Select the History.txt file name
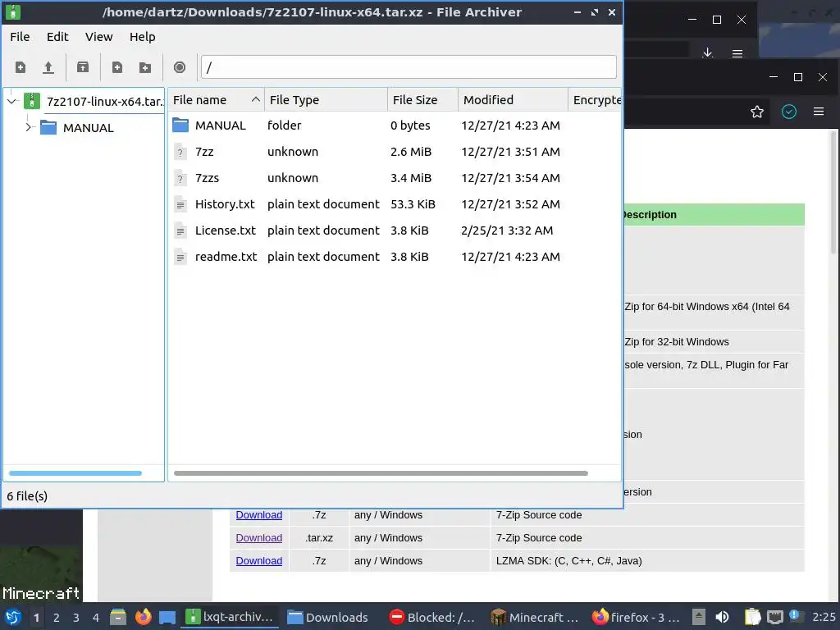The width and height of the screenshot is (840, 630). click(225, 204)
